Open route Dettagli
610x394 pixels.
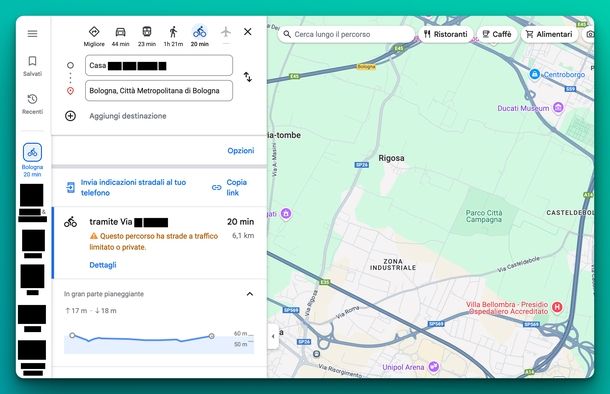coord(103,265)
